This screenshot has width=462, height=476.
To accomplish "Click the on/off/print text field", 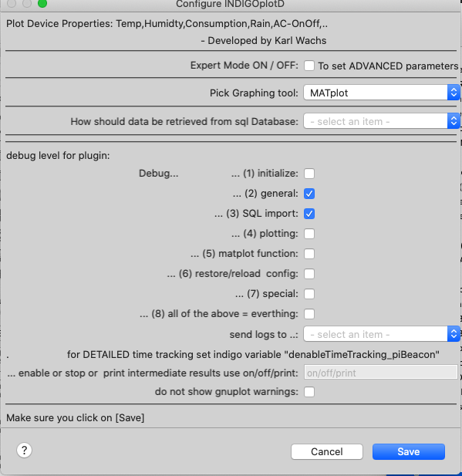I will 381,372.
